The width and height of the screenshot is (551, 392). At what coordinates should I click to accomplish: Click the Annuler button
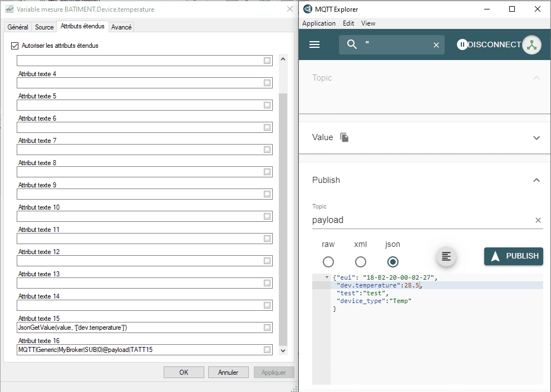[228, 373]
